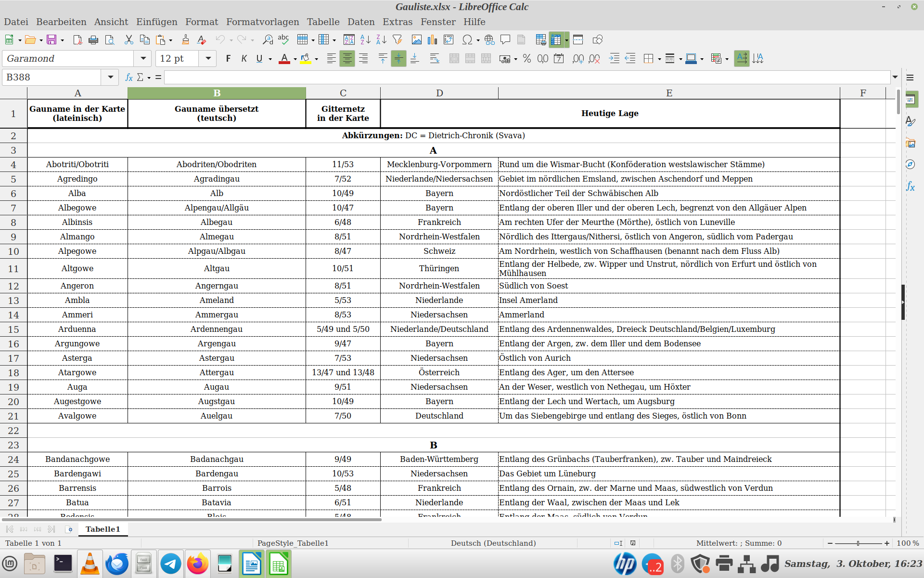Click the zoom slider in status bar
Viewport: 924px width, 578px height.
858,543
